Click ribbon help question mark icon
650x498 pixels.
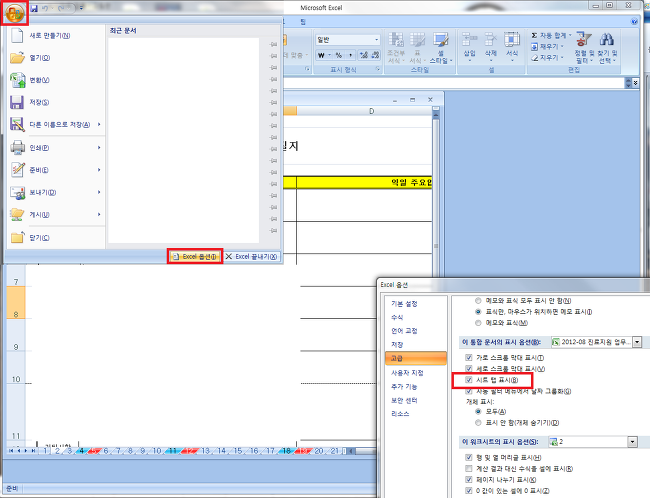point(634,22)
